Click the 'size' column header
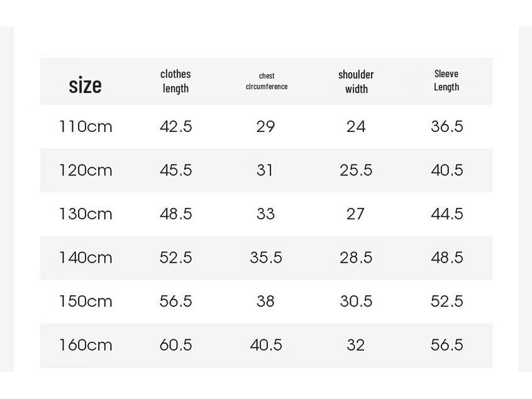Viewport: 532px width, 399px height. pos(85,85)
